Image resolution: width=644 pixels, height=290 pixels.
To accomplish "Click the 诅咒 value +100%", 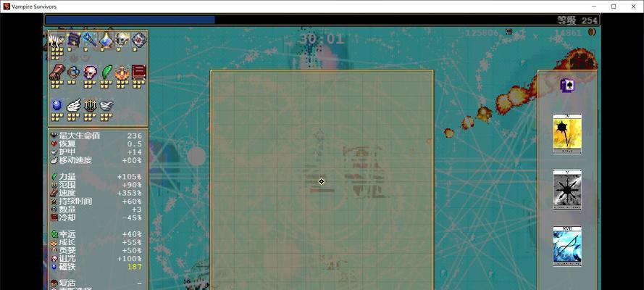I will coord(129,259).
